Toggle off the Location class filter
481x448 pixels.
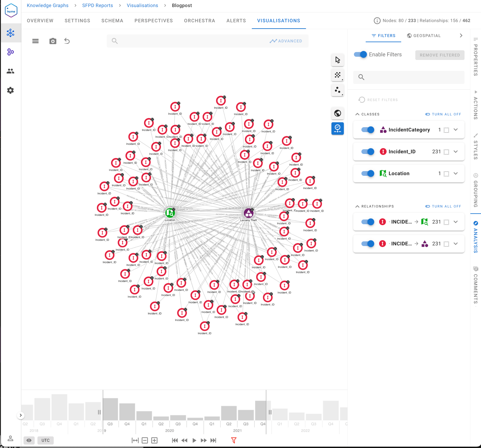[x=368, y=173]
